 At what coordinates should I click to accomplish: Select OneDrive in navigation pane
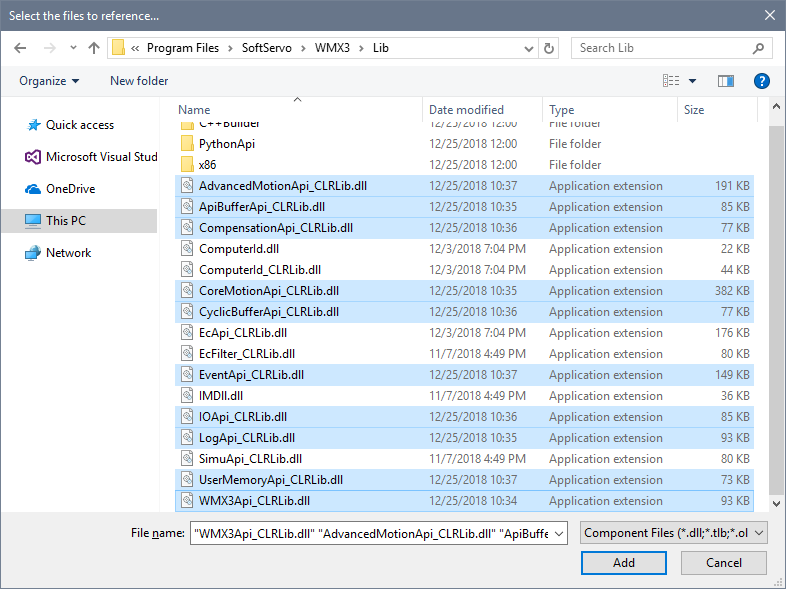point(79,189)
